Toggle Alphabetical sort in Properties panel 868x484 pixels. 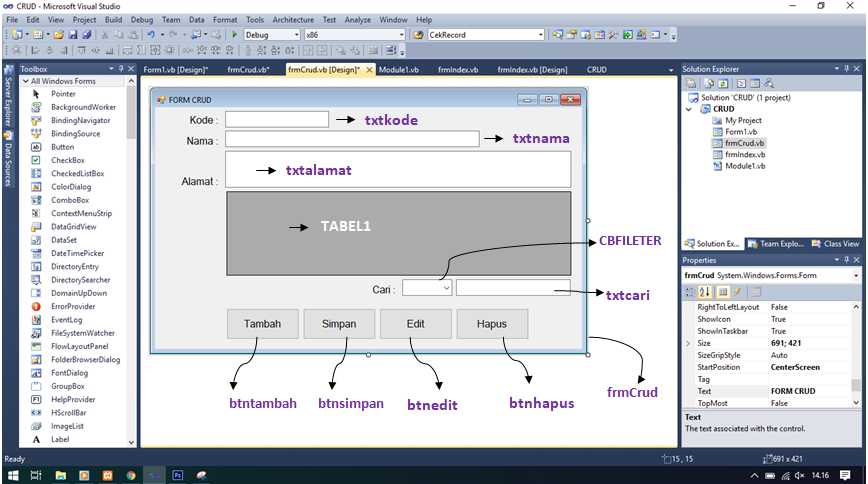point(705,292)
